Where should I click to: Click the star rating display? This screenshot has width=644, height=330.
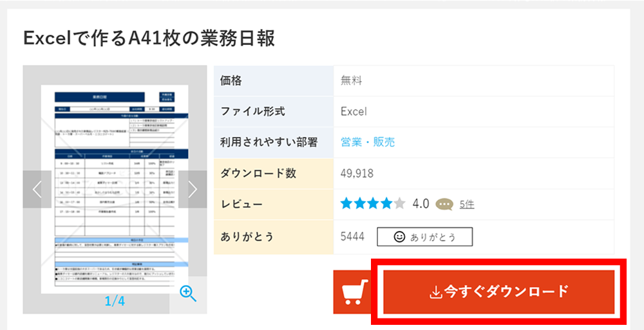pos(373,203)
